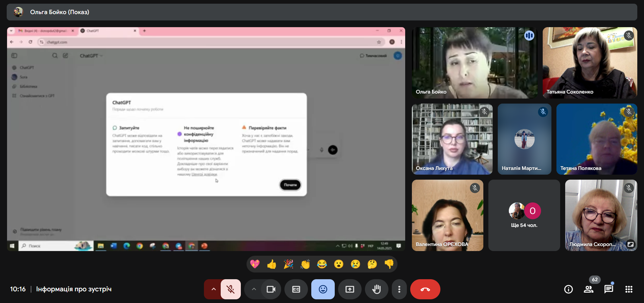Send the thumbs up reaction

(x=272, y=264)
